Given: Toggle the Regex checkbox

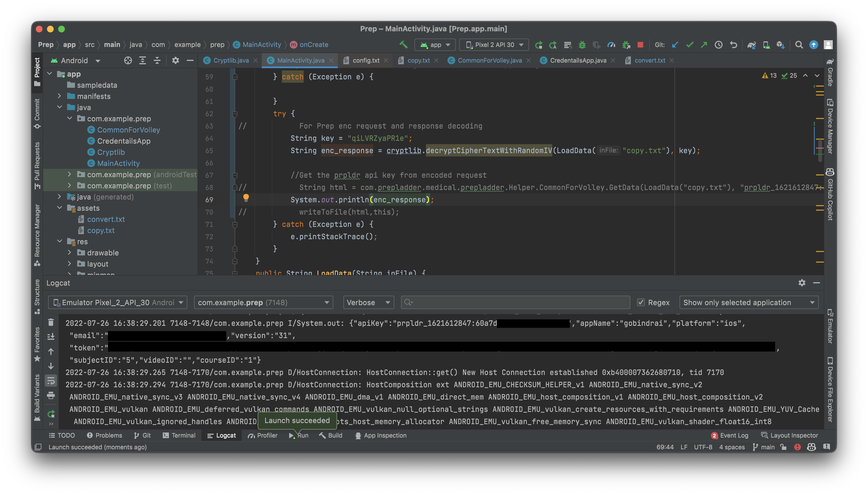Looking at the screenshot, I should [x=641, y=302].
